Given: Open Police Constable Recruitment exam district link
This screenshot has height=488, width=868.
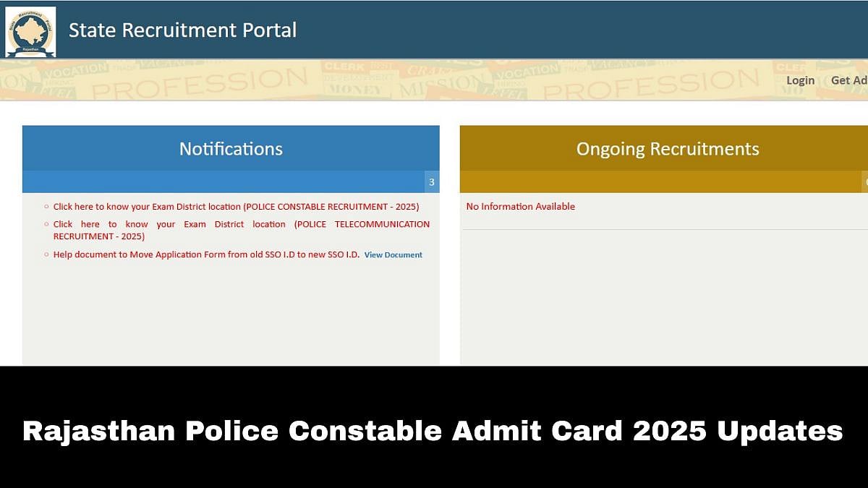Looking at the screenshot, I should pos(236,207).
